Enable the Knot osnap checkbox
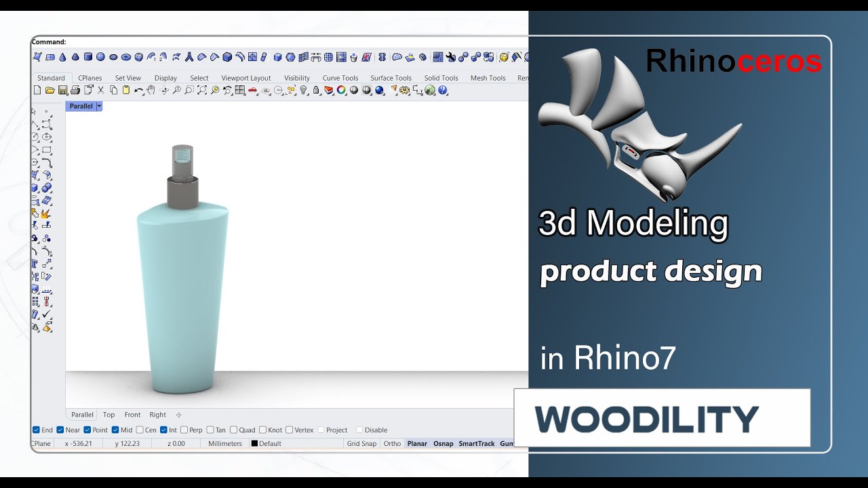The image size is (868, 488). click(x=263, y=430)
